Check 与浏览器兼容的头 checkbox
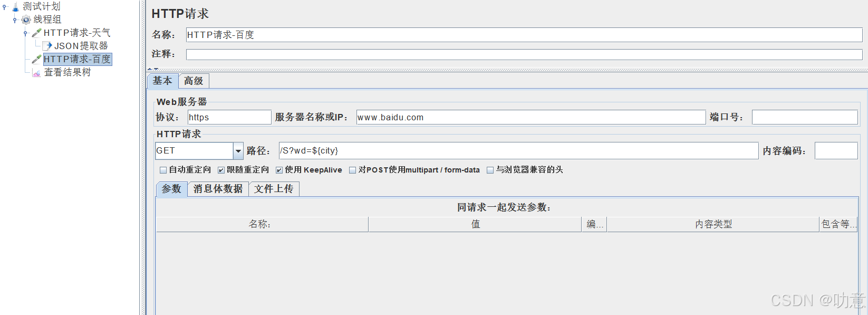This screenshot has width=868, height=315. 490,170
